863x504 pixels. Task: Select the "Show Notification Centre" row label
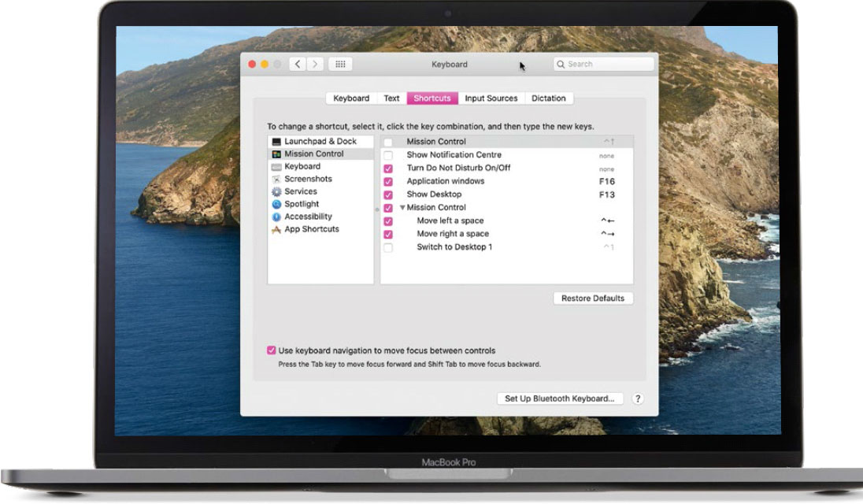[x=454, y=155]
